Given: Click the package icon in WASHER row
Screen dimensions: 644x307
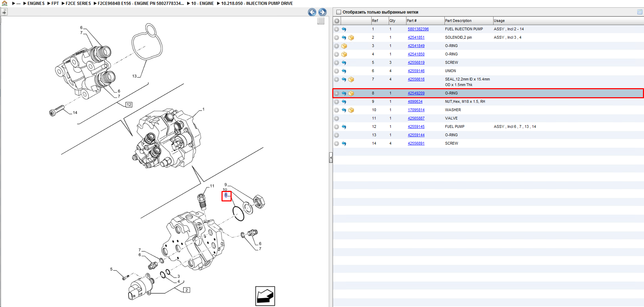Looking at the screenshot, I should pyautogui.click(x=351, y=110).
